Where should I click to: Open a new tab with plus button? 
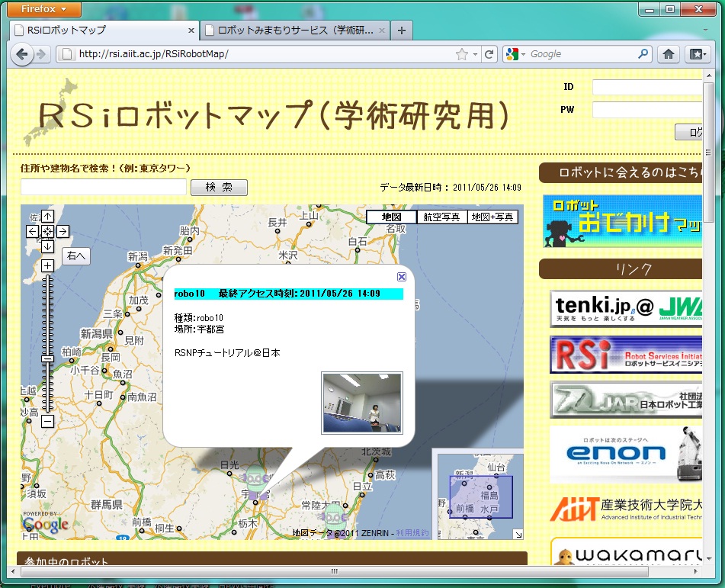[x=402, y=31]
